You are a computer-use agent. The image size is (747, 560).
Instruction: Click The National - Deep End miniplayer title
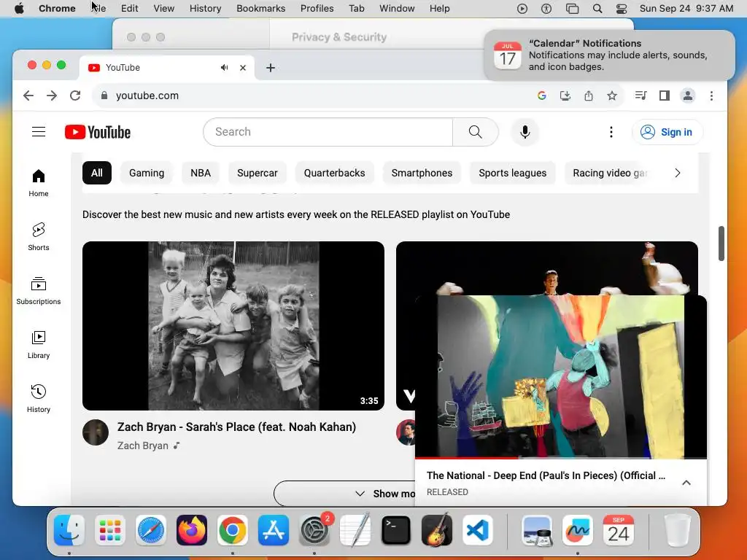546,475
